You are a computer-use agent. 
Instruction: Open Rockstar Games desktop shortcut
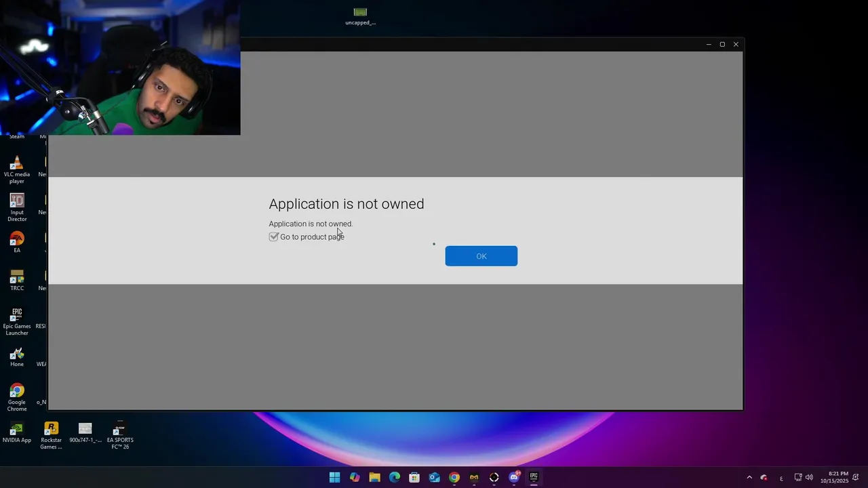tap(51, 436)
